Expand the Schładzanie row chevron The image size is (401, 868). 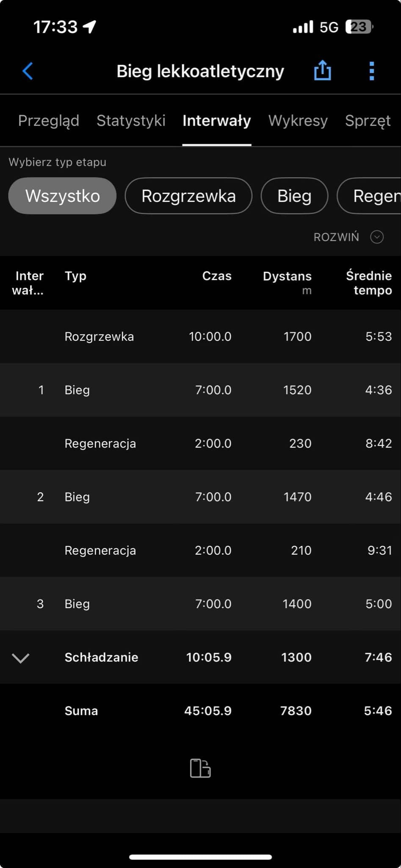(20, 657)
